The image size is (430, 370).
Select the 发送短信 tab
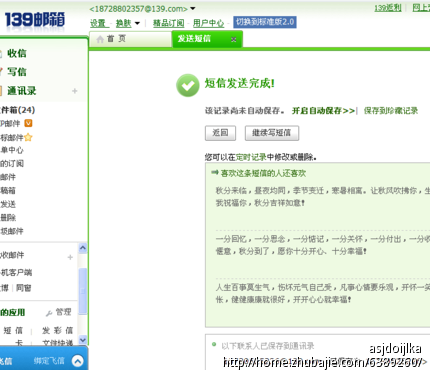pos(207,39)
